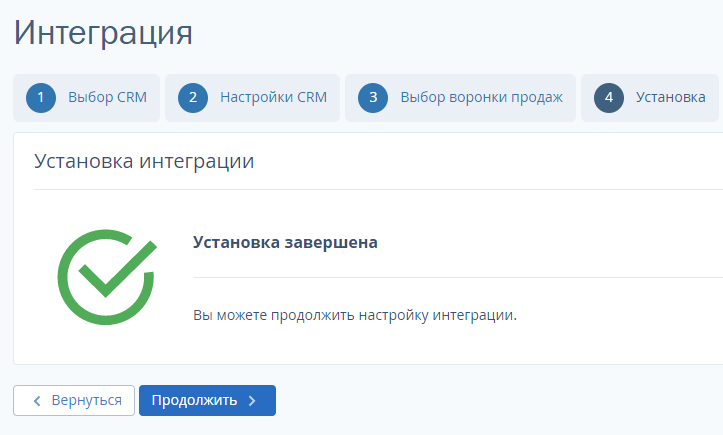This screenshot has height=435, width=723.
Task: Click the Установка завершена status text
Action: point(285,242)
